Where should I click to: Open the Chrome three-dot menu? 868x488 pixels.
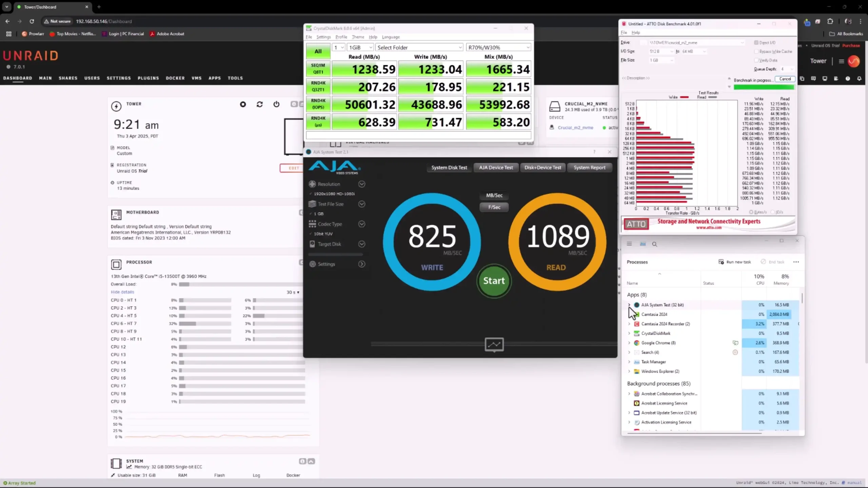(860, 21)
